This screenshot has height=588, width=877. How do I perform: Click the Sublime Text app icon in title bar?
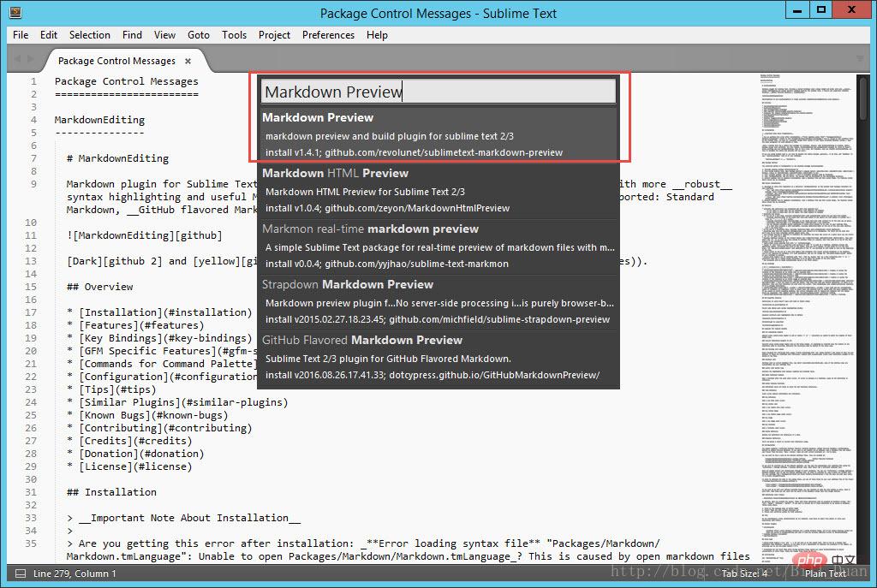[x=15, y=11]
